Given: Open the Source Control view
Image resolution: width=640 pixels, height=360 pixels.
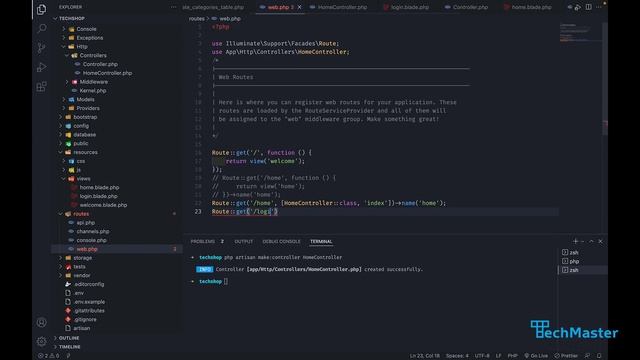Looking at the screenshot, I should pyautogui.click(x=41, y=48).
